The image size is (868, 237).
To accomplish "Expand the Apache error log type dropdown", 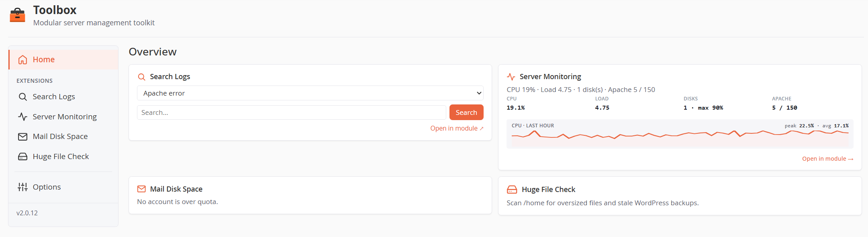I will [310, 93].
